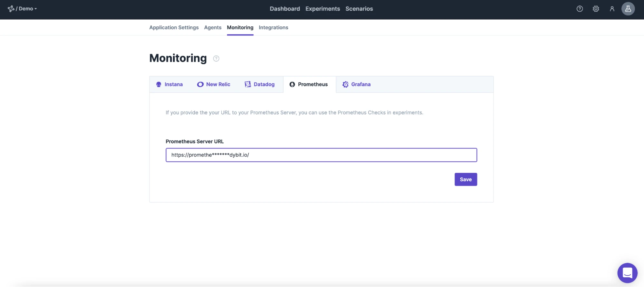Viewport: 644px width, 287px height.
Task: Click the Prometheus Server URL label
Action: (x=195, y=141)
